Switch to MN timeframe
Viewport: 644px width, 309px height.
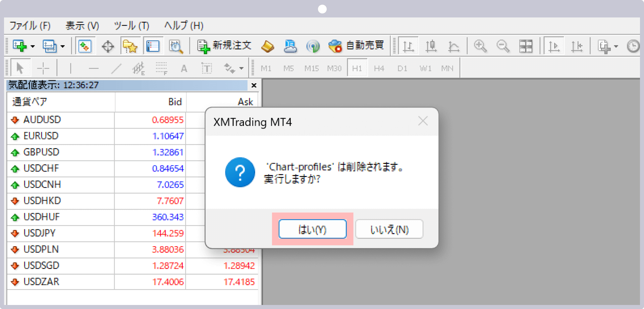click(x=447, y=69)
